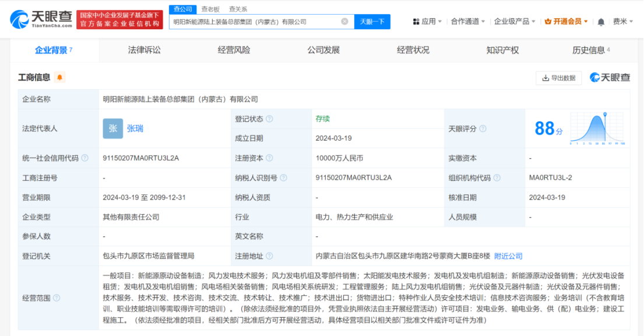The image size is (644, 336).
Task: Click the TianYanCha logo in the header
Action: (x=41, y=19)
